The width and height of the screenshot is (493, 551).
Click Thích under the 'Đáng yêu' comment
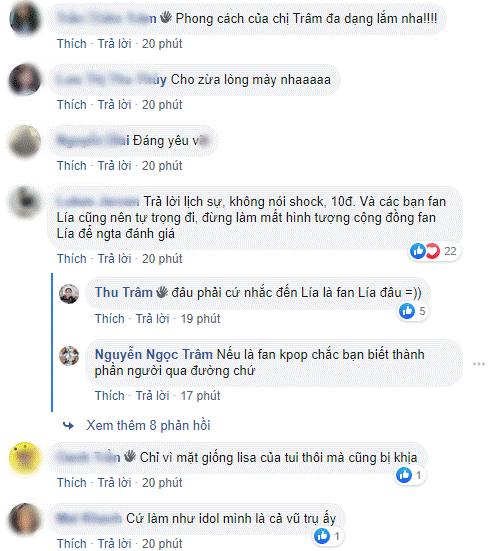point(72,165)
